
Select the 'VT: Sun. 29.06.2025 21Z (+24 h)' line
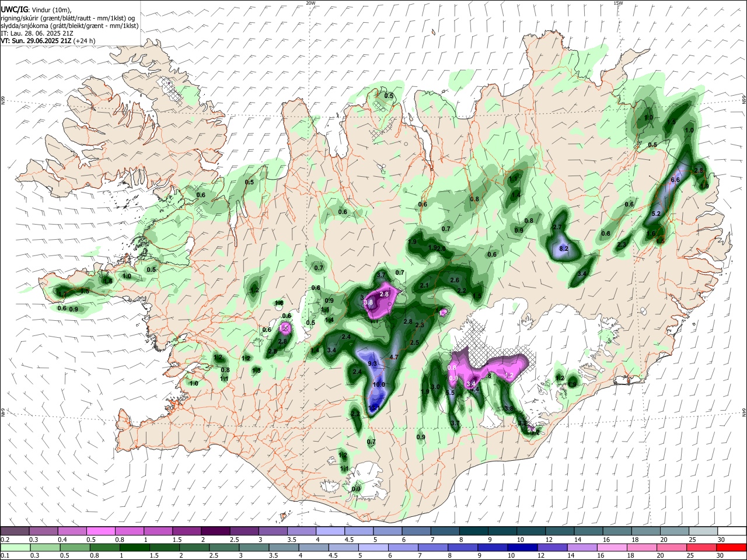point(48,41)
